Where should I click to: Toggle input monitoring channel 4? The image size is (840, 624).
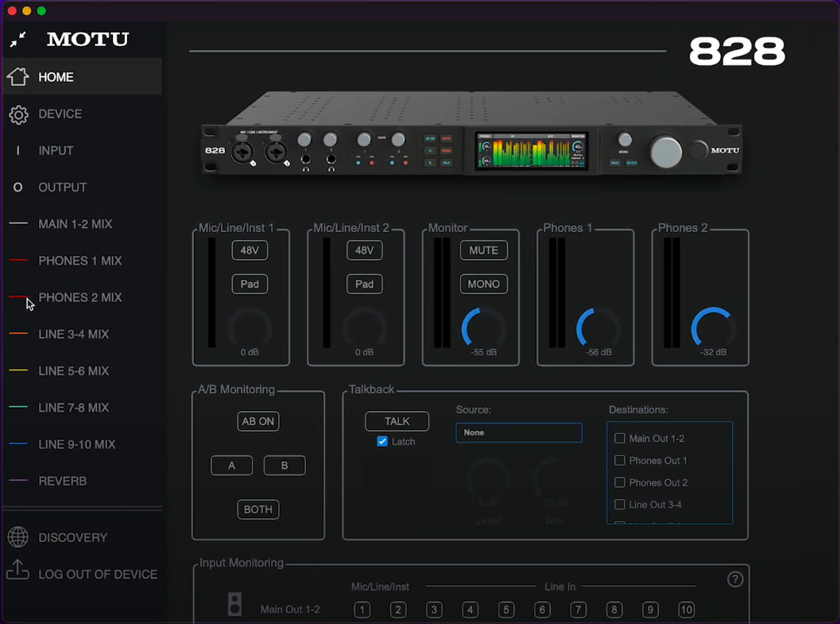(x=470, y=610)
